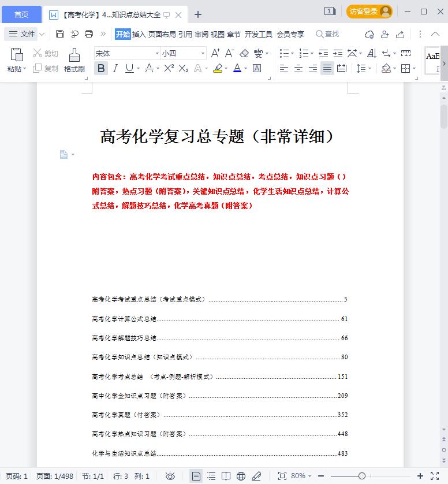Image resolution: width=448 pixels, height=484 pixels.
Task: Click the zoom slider handle
Action: click(362, 476)
